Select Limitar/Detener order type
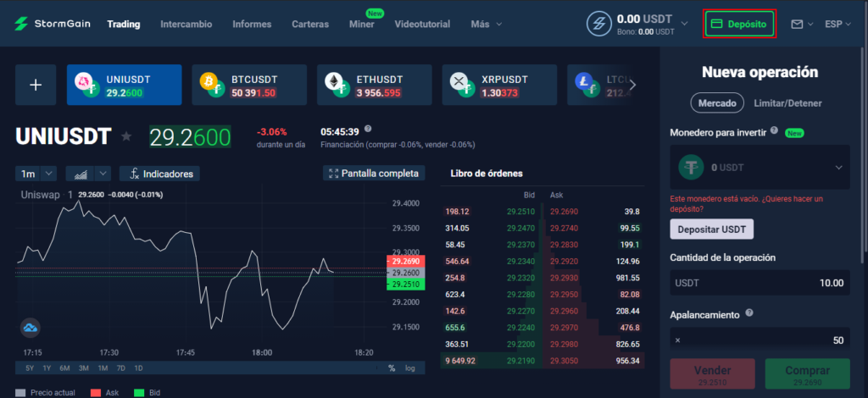The height and width of the screenshot is (398, 868). coord(787,102)
